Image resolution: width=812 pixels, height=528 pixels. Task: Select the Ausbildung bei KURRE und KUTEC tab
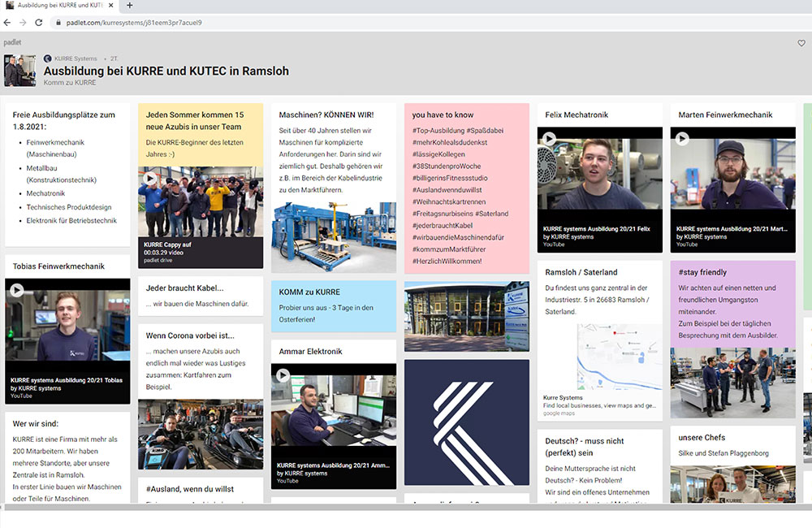coord(60,5)
